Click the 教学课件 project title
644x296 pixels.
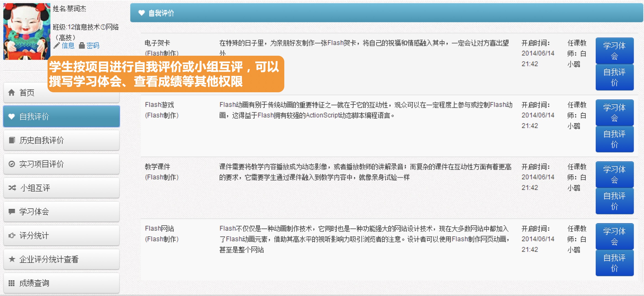[x=157, y=167]
